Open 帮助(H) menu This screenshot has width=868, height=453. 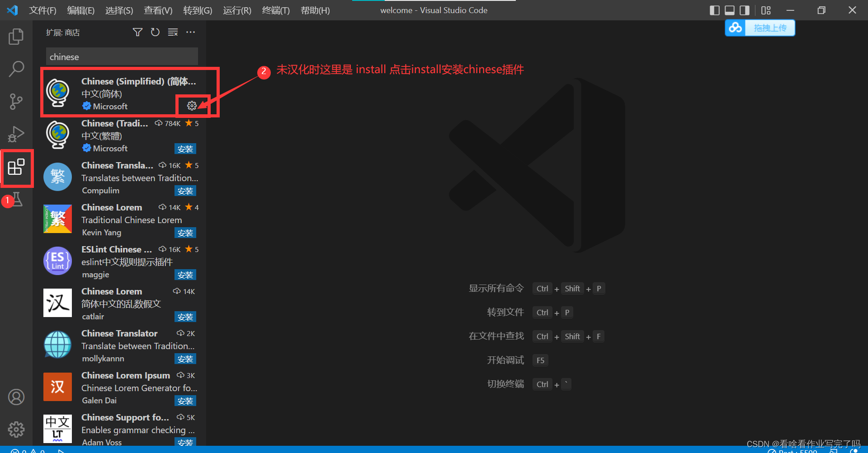pos(315,10)
